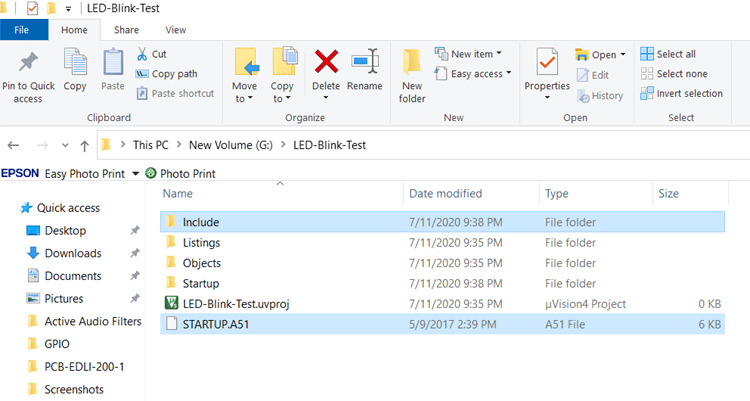Screen dimensions: 750x401
Task: Click the Pin to Quick access icon
Action: 28,63
